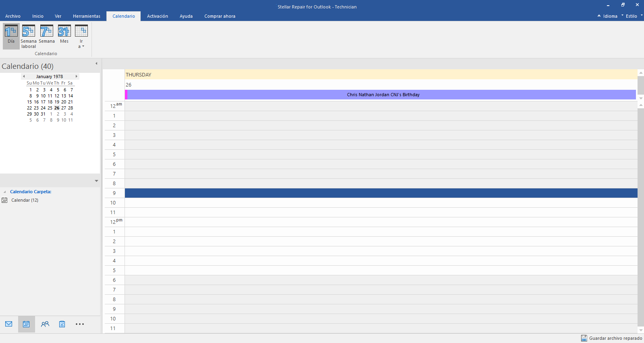Switch to Día (day) calendar view
644x343 pixels.
tap(11, 35)
